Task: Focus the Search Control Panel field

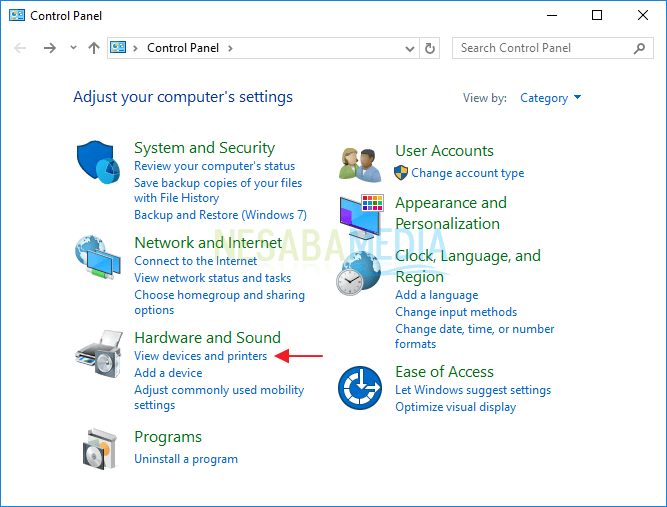Action: (x=553, y=48)
